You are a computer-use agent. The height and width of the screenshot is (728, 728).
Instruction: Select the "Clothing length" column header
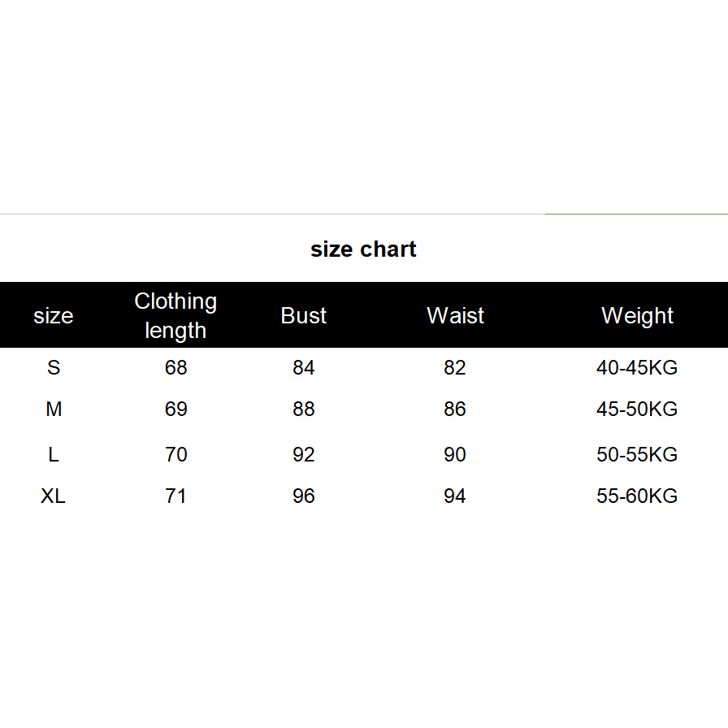pos(175,315)
